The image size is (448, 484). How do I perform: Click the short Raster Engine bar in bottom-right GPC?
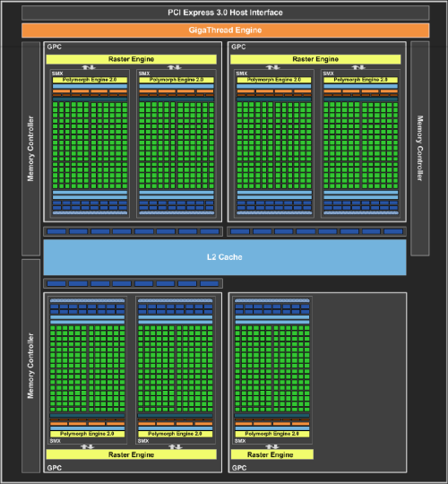(x=271, y=454)
